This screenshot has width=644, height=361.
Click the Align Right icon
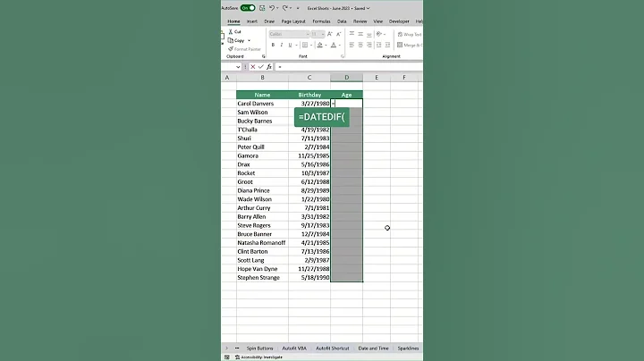click(x=369, y=45)
